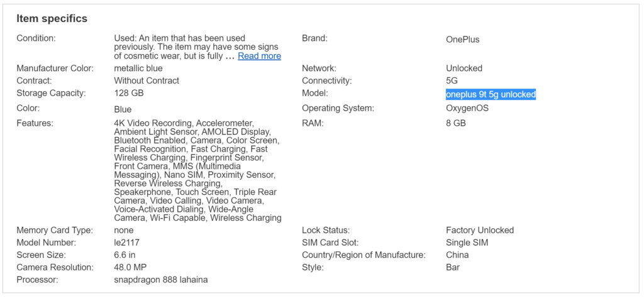Click the OxygenOS operating system value

point(467,108)
